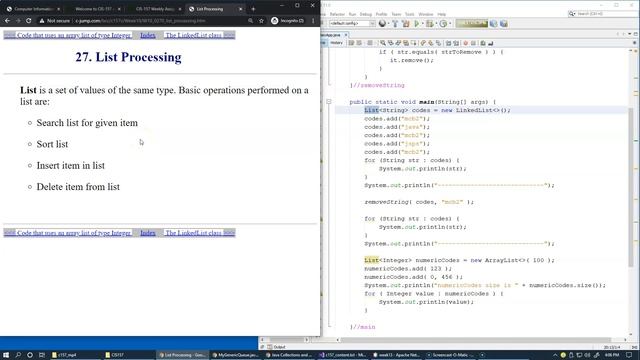Viewport: 640px width, 360px height.
Task: Open Chrome's three-dot menu
Action: (313, 21)
